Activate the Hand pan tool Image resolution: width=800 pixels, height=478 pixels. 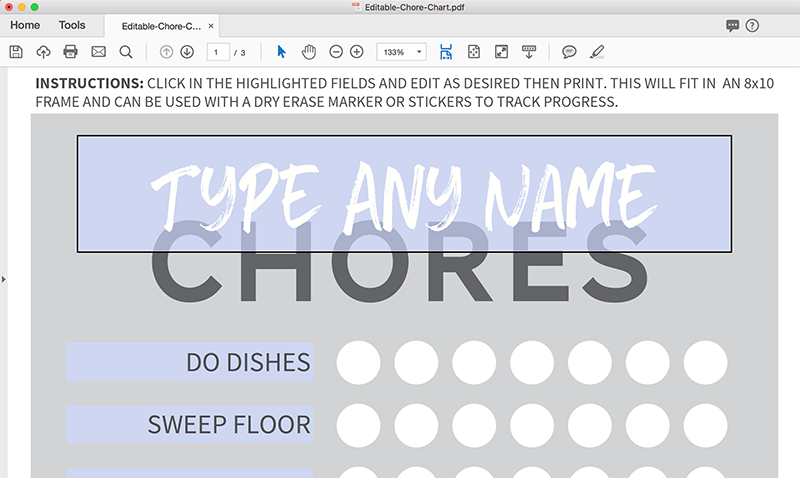coord(309,52)
